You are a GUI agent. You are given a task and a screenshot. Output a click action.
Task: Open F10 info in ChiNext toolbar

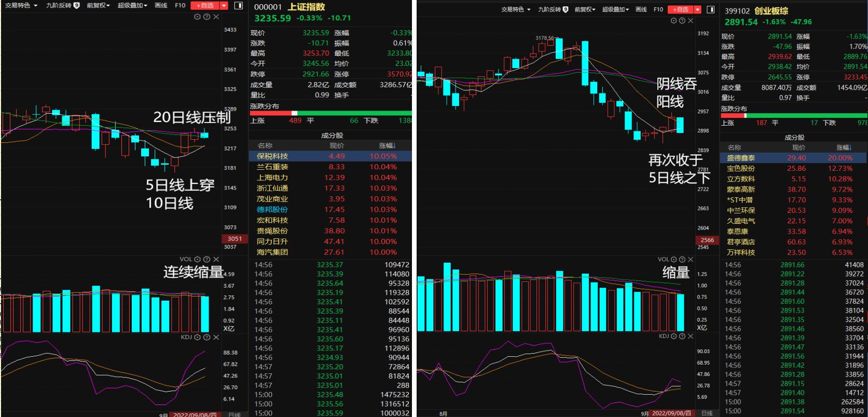point(658,9)
